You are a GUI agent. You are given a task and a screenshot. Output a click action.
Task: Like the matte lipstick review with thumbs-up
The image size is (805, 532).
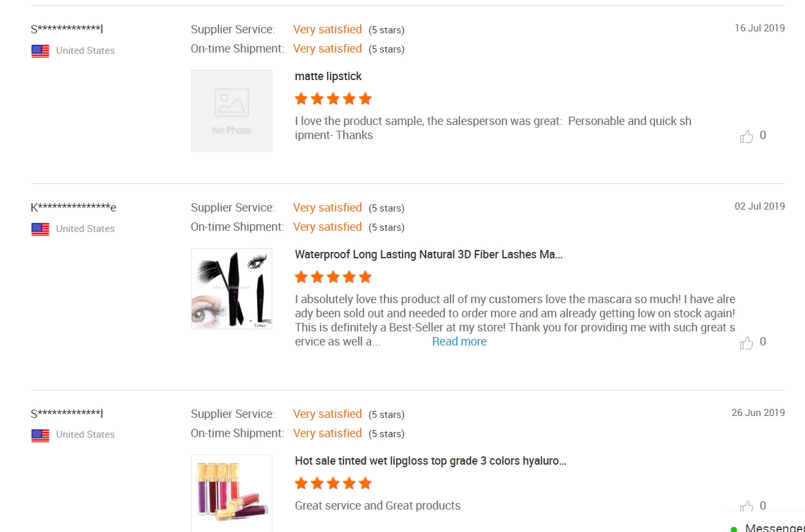point(747,136)
